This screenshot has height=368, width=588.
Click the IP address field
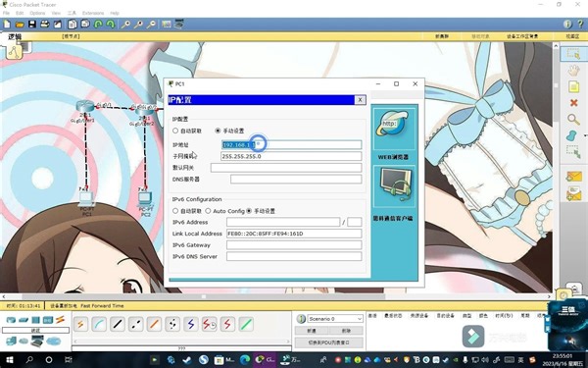(x=291, y=144)
